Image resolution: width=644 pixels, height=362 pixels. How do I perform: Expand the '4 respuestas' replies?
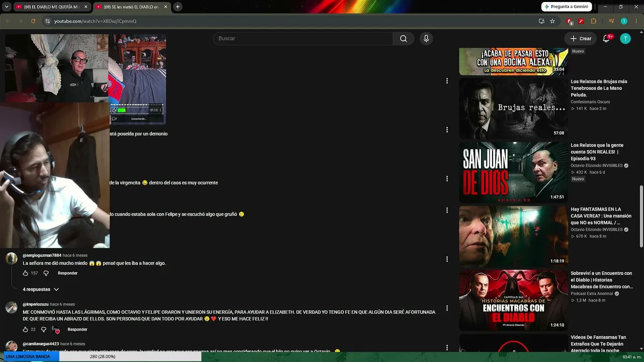coord(41,290)
